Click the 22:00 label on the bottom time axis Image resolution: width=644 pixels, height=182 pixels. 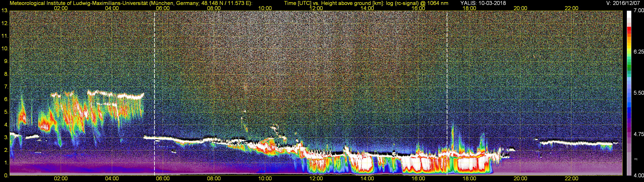click(571, 179)
